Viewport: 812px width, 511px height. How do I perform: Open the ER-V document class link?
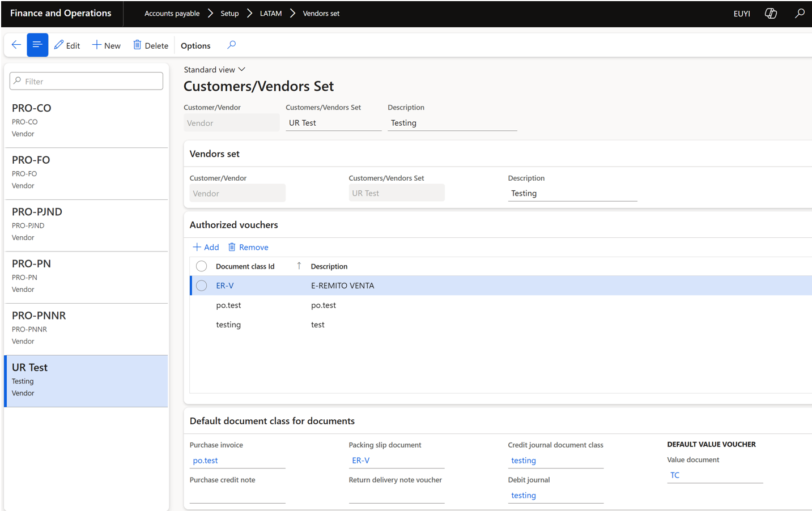[x=225, y=286]
